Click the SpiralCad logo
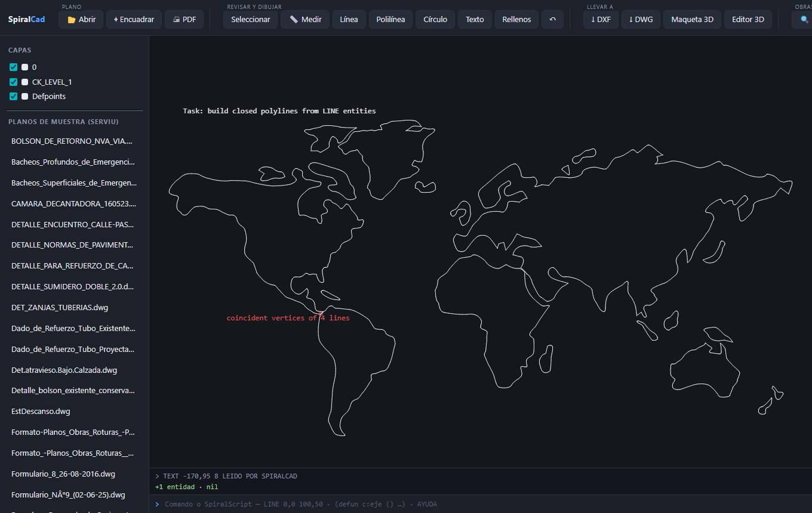This screenshot has width=812, height=513. 26,19
